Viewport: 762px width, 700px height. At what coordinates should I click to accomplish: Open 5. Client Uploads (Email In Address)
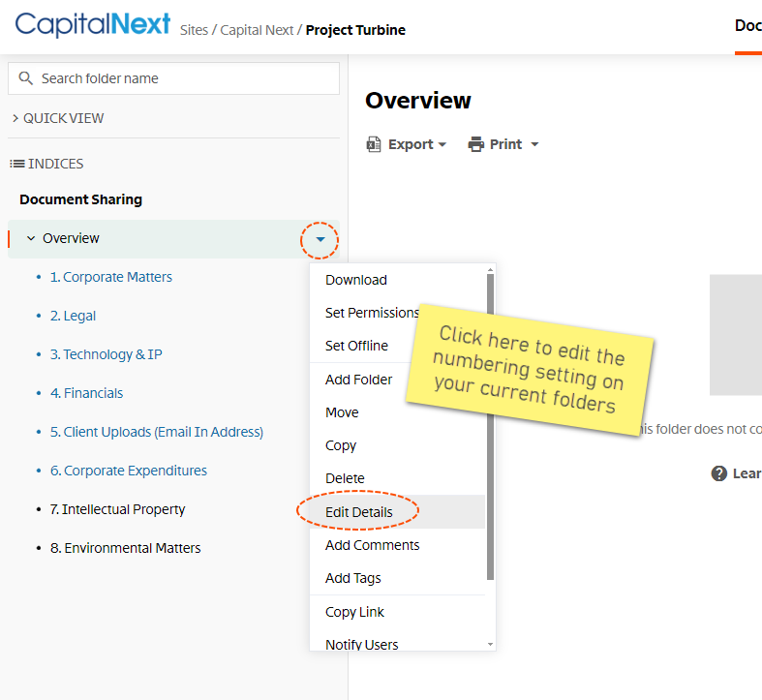(157, 432)
